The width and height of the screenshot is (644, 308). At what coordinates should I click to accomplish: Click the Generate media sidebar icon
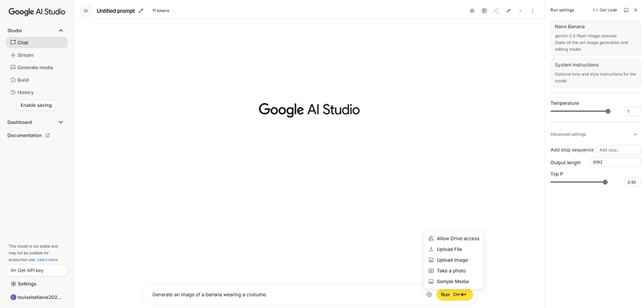tap(13, 68)
